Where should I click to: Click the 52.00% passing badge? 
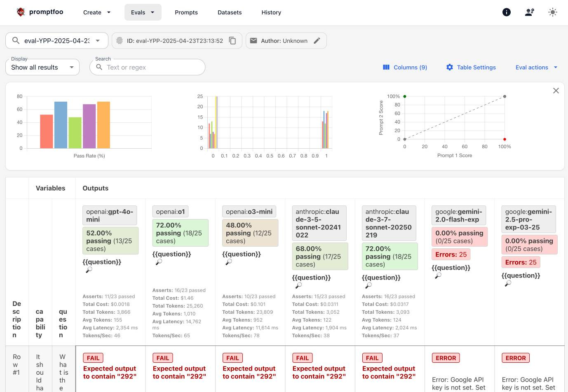click(x=110, y=241)
